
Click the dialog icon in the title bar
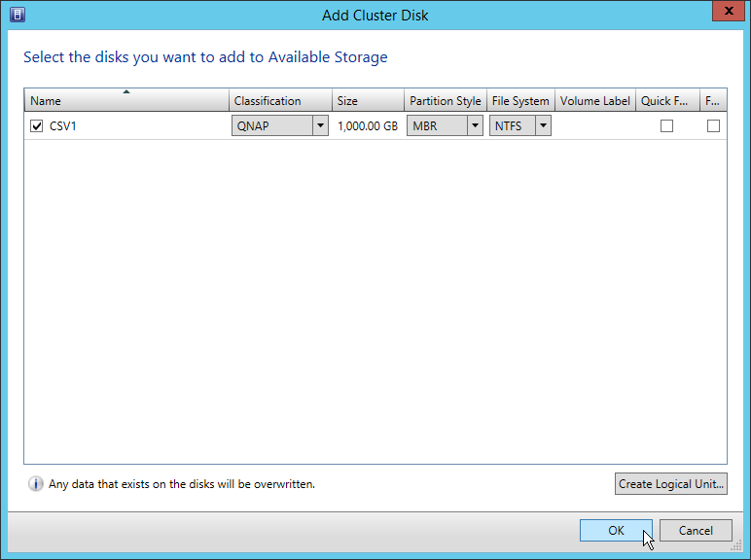[17, 15]
